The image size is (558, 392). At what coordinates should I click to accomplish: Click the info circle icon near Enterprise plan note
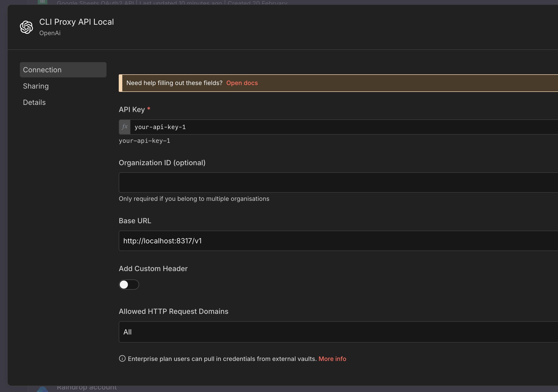pos(122,358)
